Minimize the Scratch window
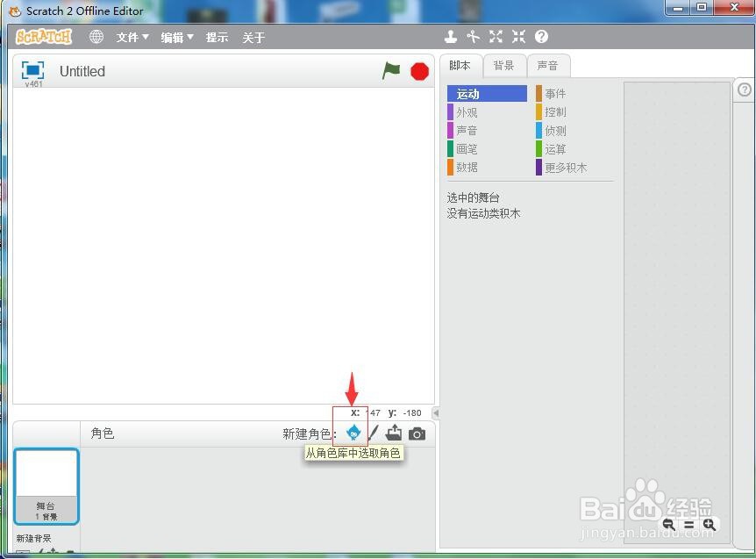 (x=678, y=8)
